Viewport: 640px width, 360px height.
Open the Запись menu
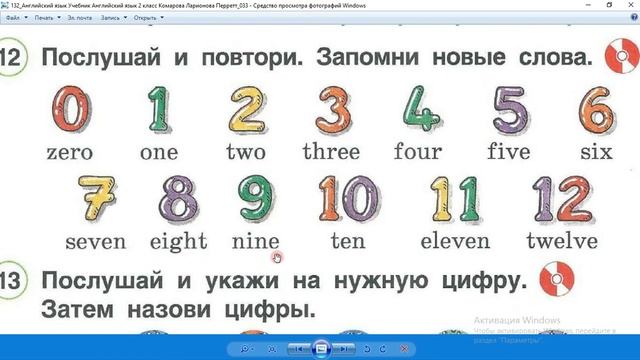tap(110, 18)
